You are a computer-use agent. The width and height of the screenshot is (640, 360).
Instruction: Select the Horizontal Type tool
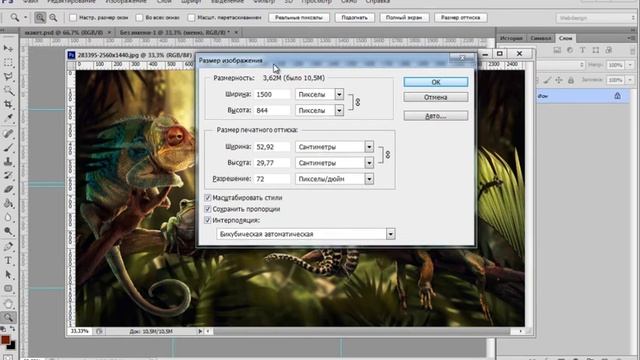pyautogui.click(x=8, y=260)
